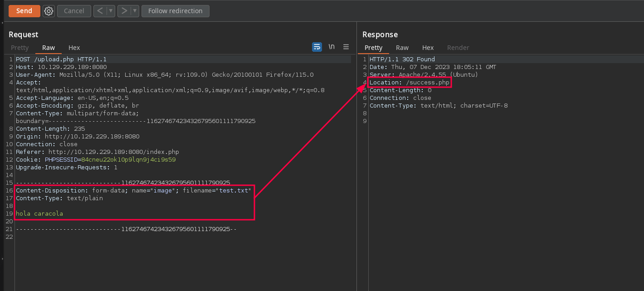The image size is (644, 291).
Task: Click the filename="test.txt" line in request
Action: 217,191
